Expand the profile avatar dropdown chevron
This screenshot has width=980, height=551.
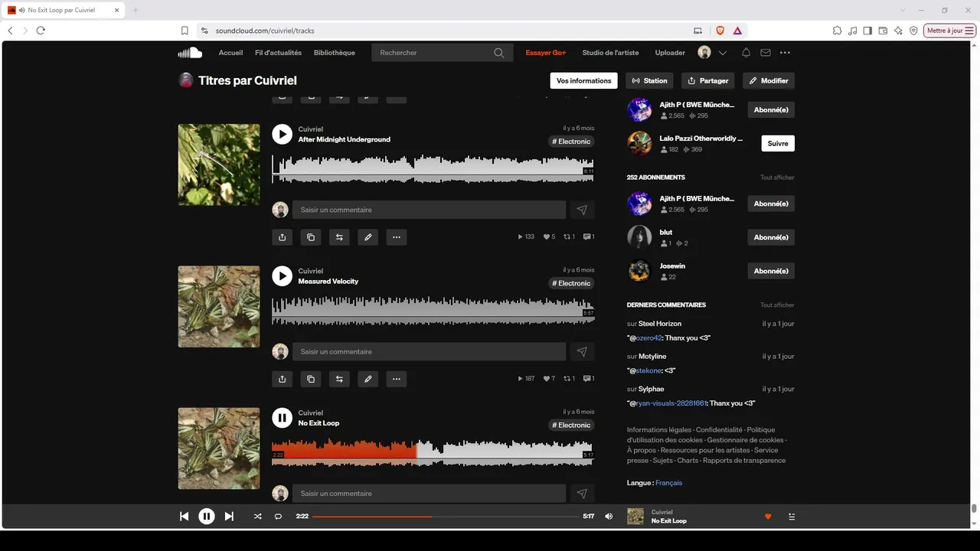[723, 53]
